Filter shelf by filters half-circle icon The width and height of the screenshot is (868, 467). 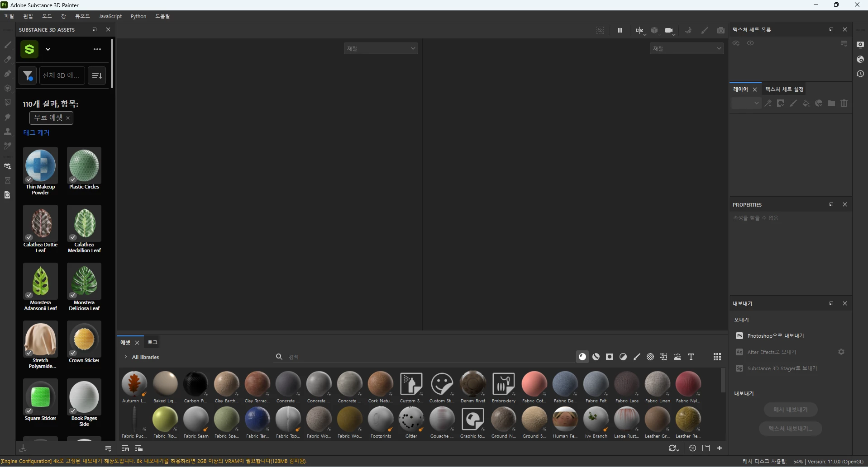[623, 357]
